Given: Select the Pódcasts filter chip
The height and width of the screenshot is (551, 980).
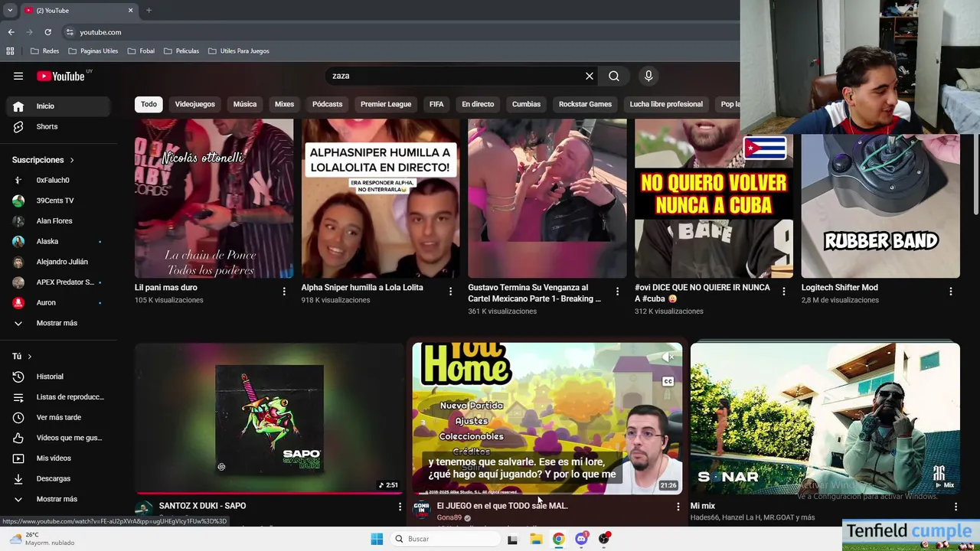Looking at the screenshot, I should pos(327,104).
